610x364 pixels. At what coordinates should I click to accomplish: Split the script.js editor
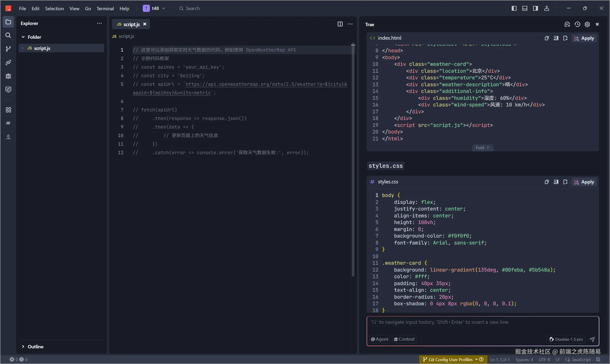340,24
